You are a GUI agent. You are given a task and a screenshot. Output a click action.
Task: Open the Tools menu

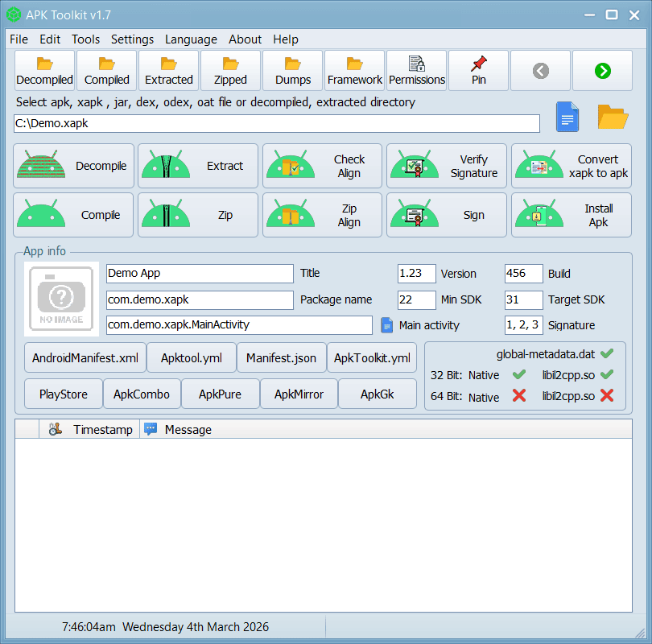coord(85,39)
